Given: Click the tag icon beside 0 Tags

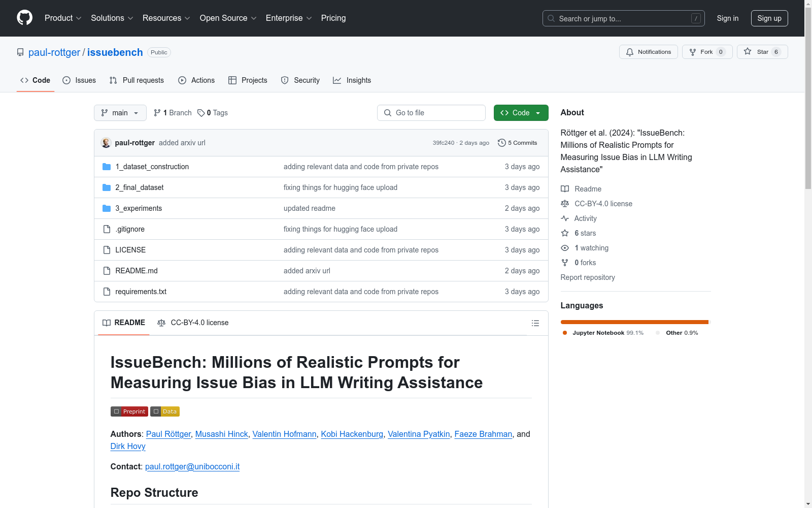Looking at the screenshot, I should 201,113.
